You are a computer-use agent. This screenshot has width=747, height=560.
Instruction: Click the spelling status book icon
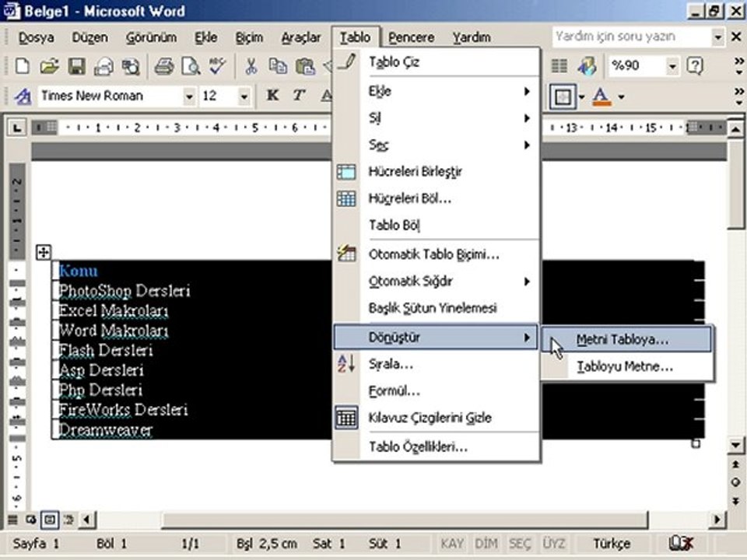[682, 544]
